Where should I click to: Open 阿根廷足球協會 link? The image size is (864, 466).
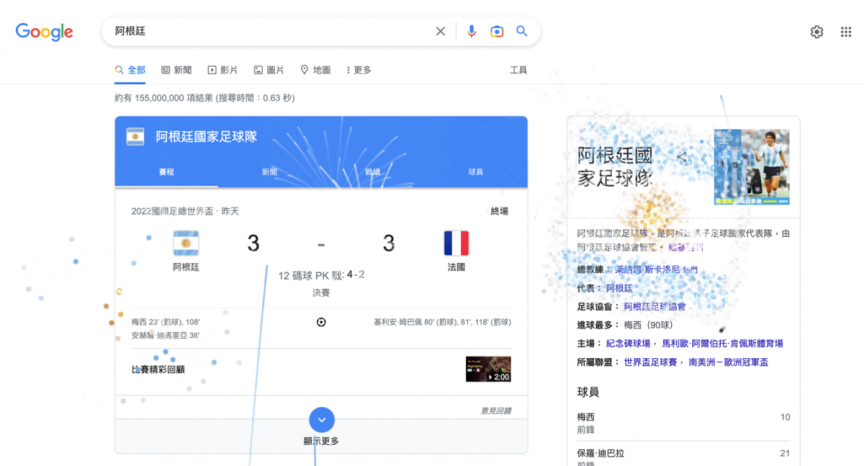[x=655, y=307]
